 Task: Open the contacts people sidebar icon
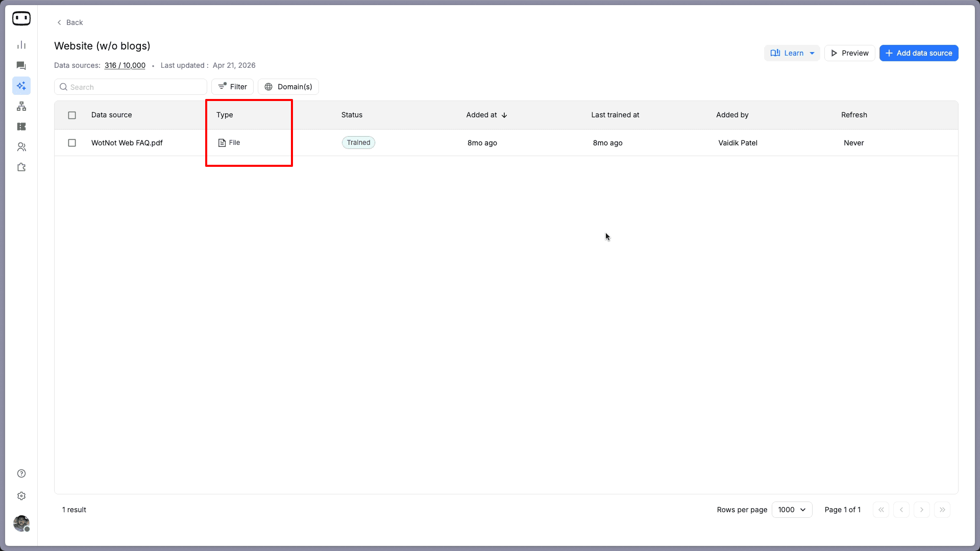pyautogui.click(x=21, y=147)
